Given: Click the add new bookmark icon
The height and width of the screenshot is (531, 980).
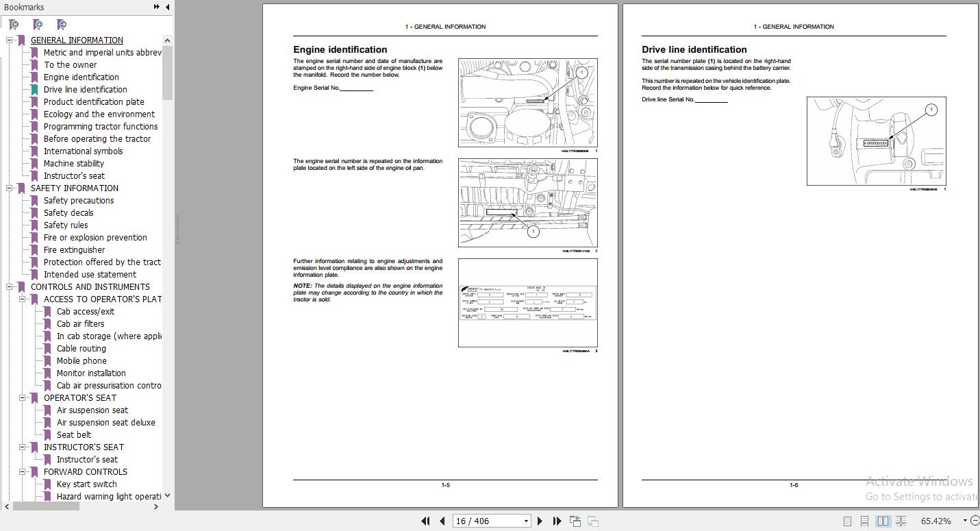Looking at the screenshot, I should pos(38,24).
